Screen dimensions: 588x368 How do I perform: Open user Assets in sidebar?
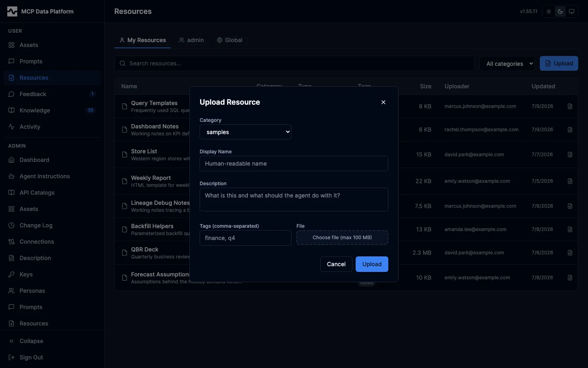(52, 45)
